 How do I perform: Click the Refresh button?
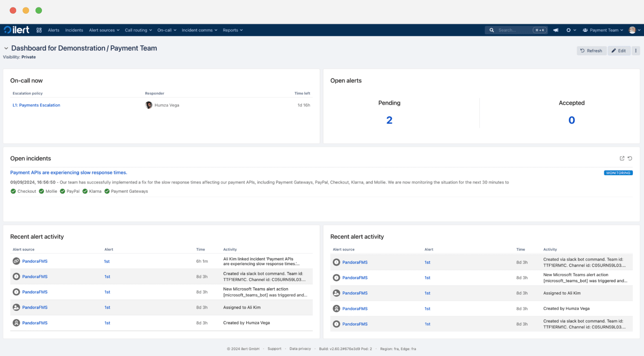591,51
